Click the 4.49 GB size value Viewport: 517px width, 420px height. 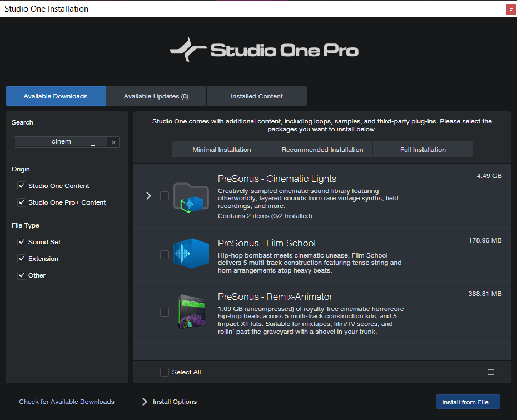coord(489,176)
